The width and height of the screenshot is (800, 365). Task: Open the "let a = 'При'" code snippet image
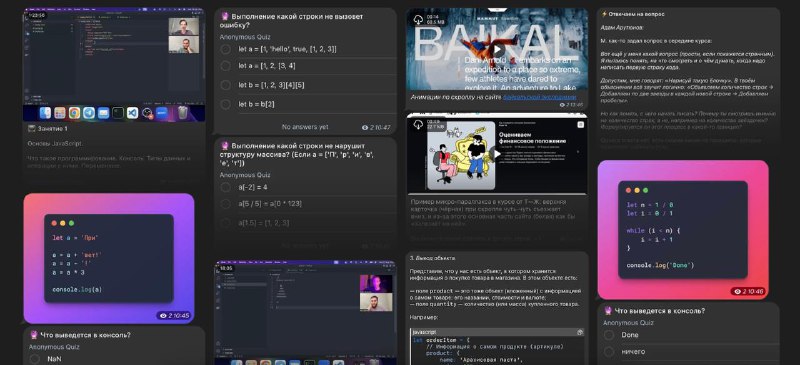coord(109,258)
